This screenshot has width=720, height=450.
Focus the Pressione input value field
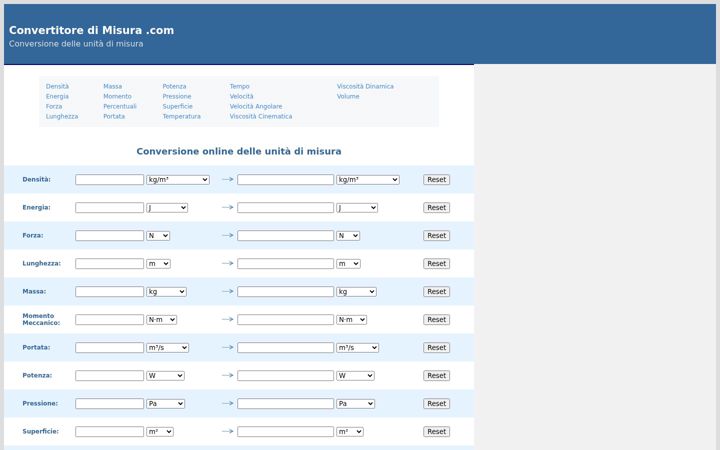pyautogui.click(x=109, y=404)
